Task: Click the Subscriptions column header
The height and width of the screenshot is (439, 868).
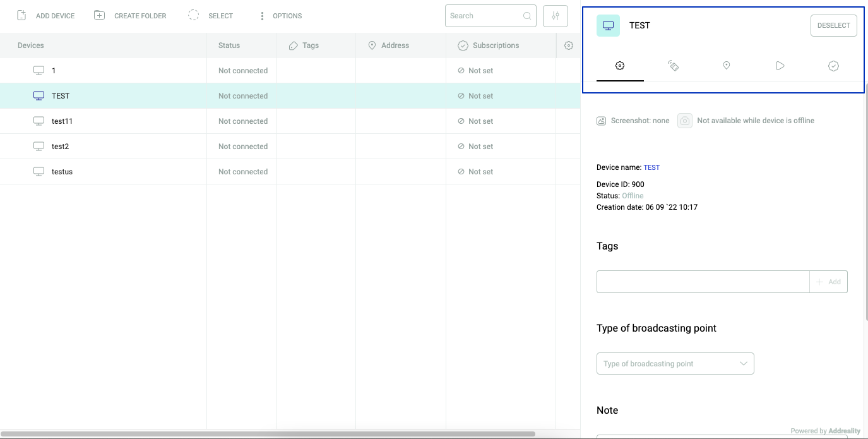Action: point(488,45)
